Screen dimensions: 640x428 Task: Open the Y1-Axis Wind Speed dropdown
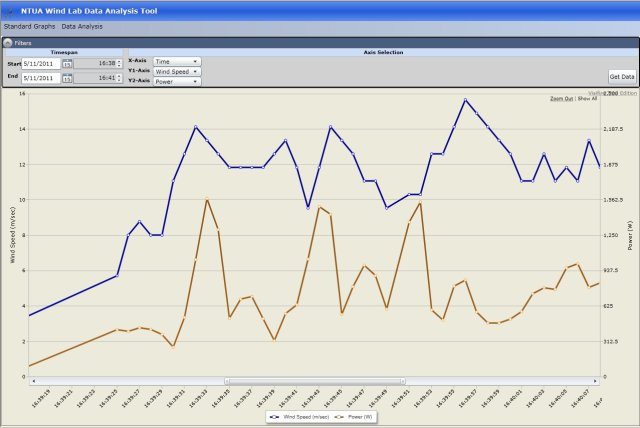(x=177, y=72)
